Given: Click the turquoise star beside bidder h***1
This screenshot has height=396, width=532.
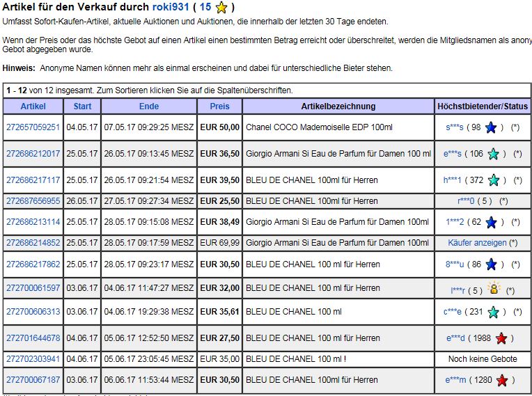Looking at the screenshot, I should 493,180.
